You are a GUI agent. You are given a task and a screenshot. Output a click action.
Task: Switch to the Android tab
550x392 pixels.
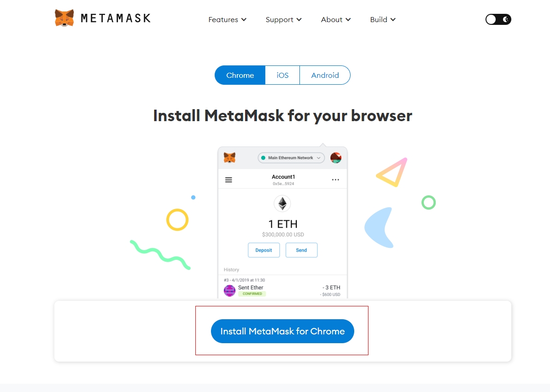point(325,75)
